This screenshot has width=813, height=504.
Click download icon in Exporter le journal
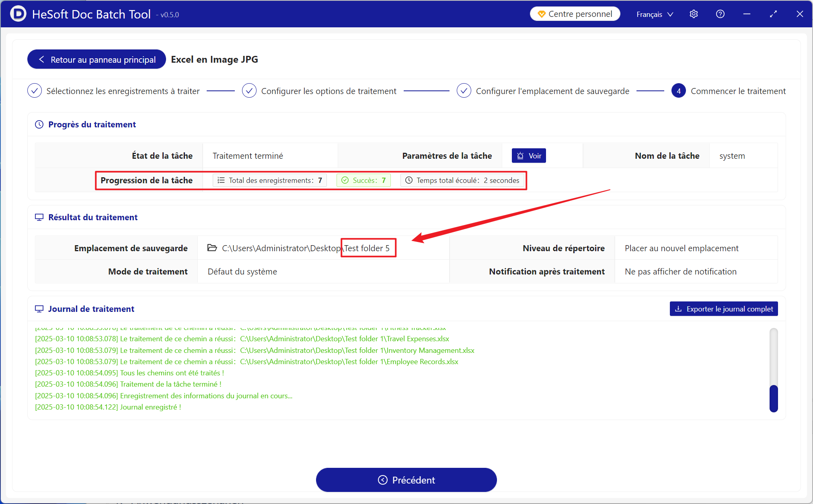point(678,309)
